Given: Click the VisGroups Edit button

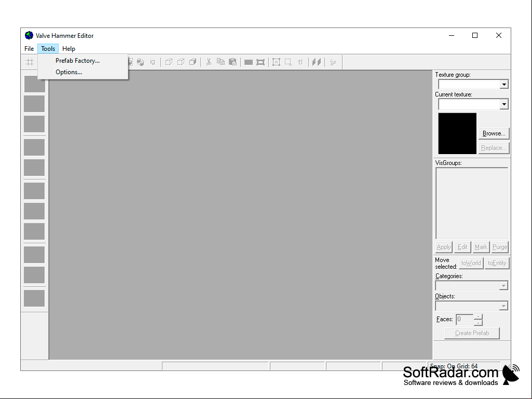Looking at the screenshot, I should coord(462,247).
